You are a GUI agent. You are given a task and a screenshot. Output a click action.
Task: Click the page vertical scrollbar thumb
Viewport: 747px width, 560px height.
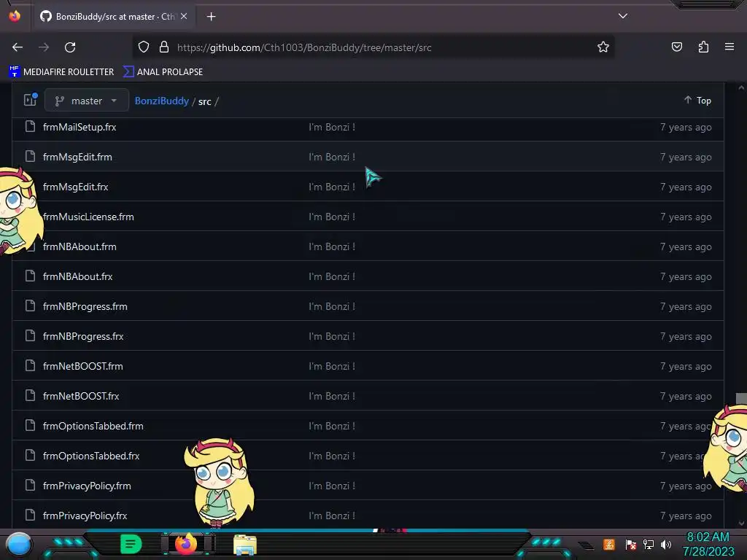click(741, 399)
